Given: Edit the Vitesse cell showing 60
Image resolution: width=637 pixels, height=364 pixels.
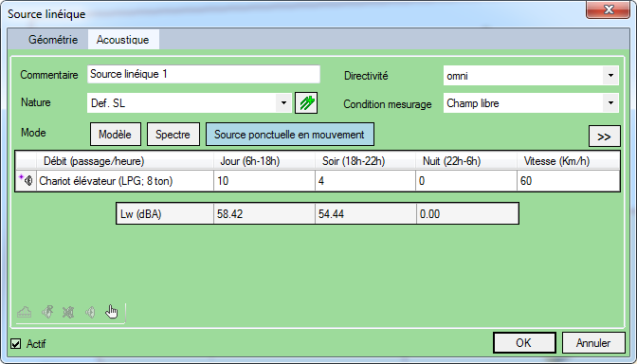Looking at the screenshot, I should point(569,181).
